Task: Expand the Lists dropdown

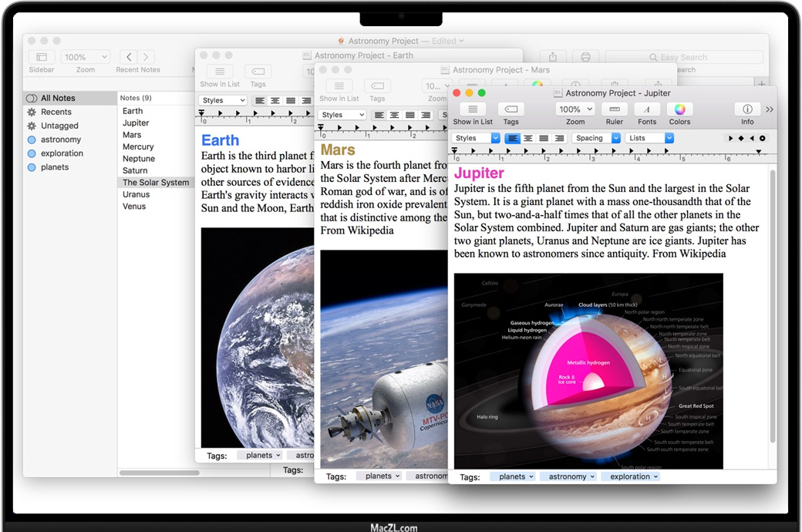Action: tap(649, 139)
